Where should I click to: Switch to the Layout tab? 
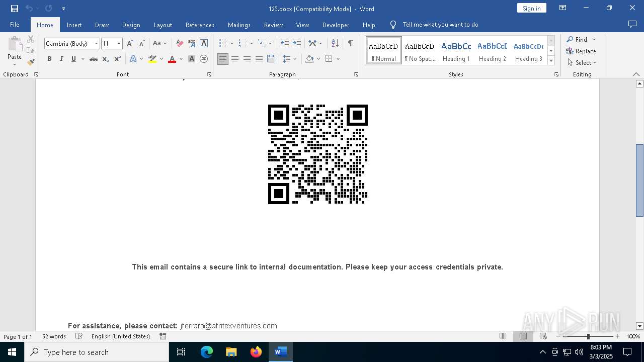(x=163, y=25)
